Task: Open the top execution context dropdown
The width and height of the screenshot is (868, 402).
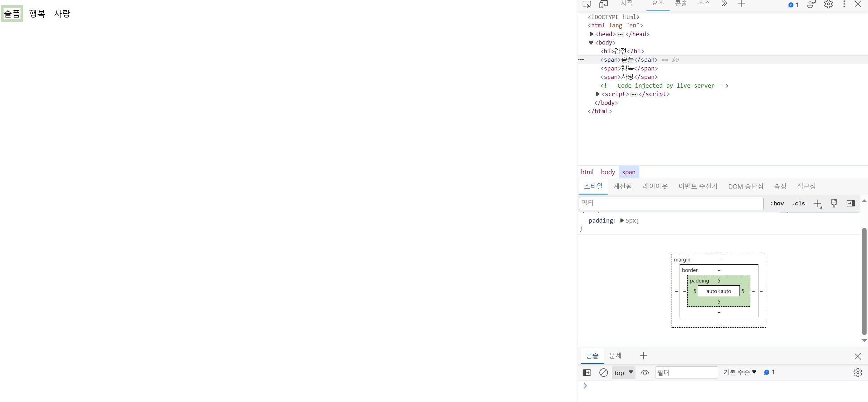Action: click(624, 373)
